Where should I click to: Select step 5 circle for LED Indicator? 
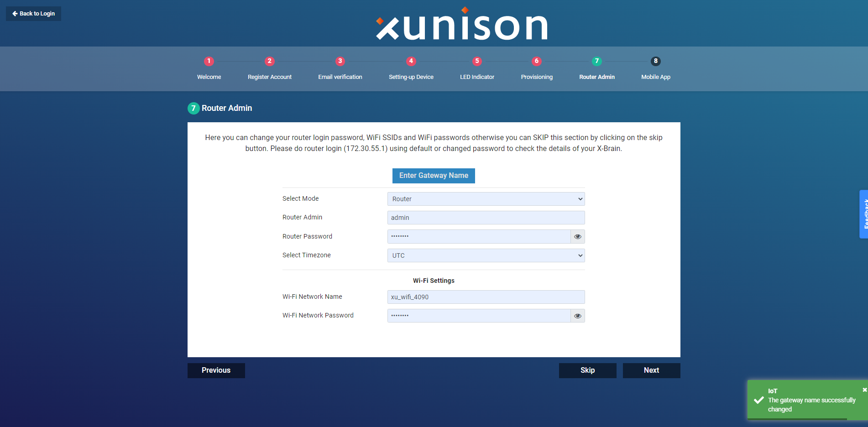point(477,61)
